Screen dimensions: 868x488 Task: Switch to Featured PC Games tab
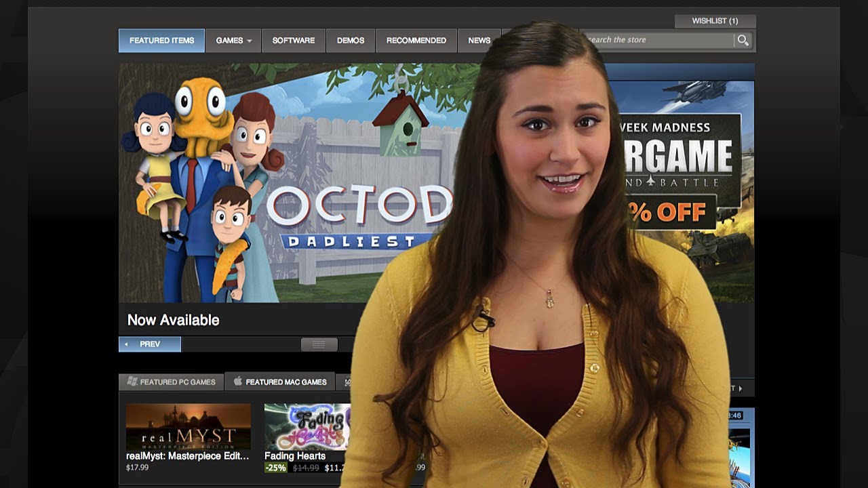tap(171, 382)
